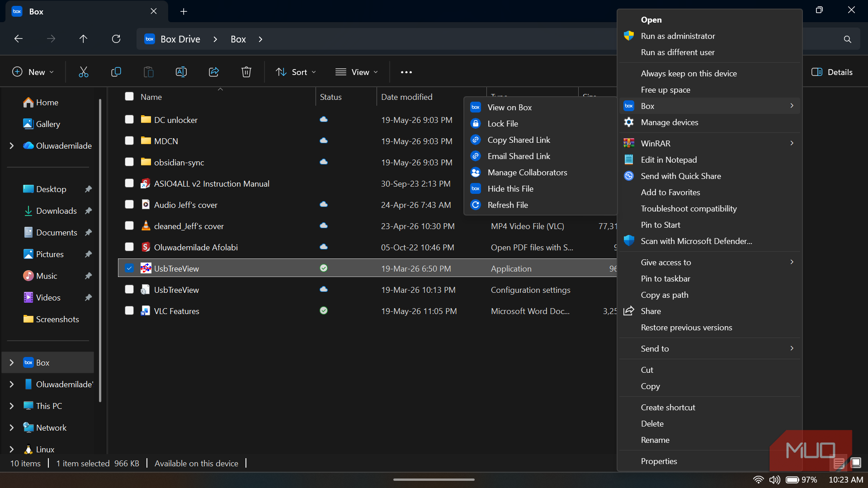The width and height of the screenshot is (868, 488).
Task: Click the Back navigation arrow
Action: pyautogui.click(x=19, y=39)
